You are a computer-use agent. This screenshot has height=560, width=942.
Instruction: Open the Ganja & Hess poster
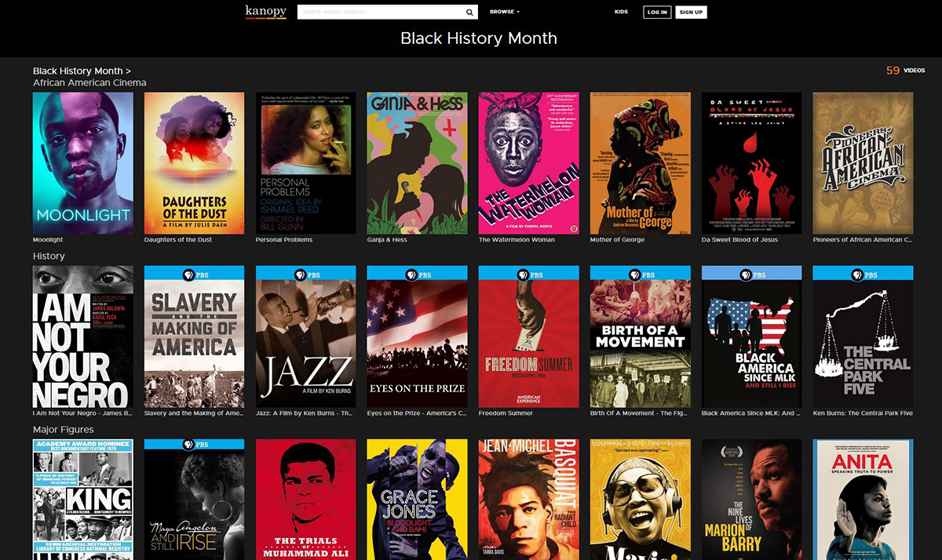tap(418, 163)
